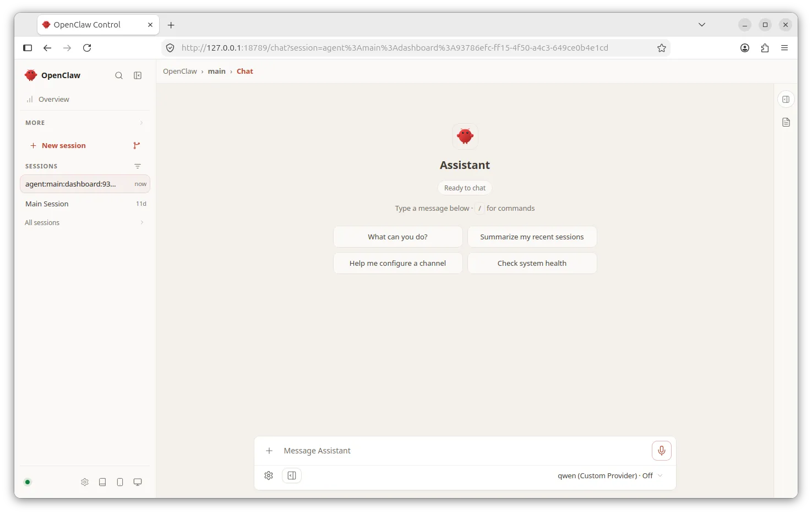This screenshot has width=812, height=514.
Task: Bookmark this page with the star icon
Action: pyautogui.click(x=662, y=48)
